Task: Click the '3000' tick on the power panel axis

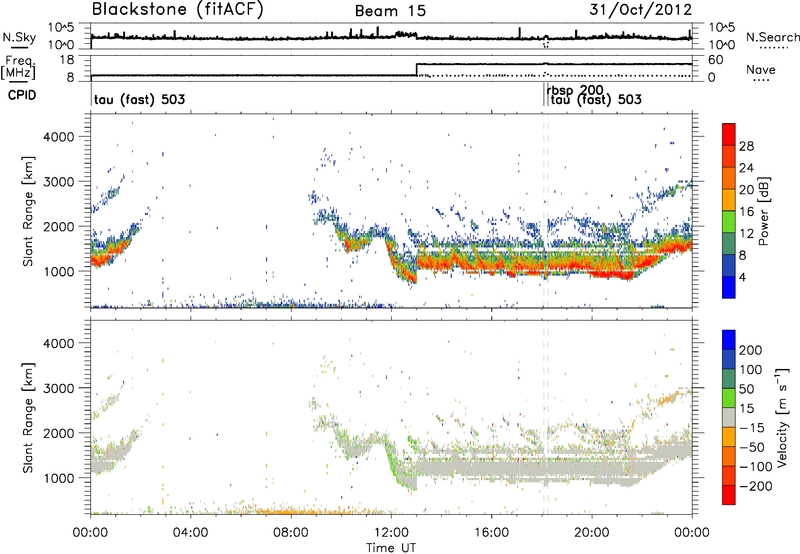Action: (59, 181)
